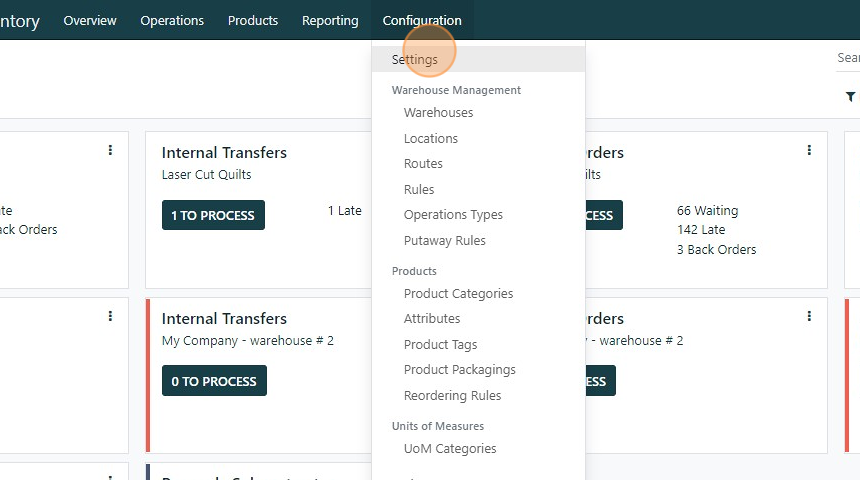
Task: Click the filter funnel icon
Action: coord(850,97)
